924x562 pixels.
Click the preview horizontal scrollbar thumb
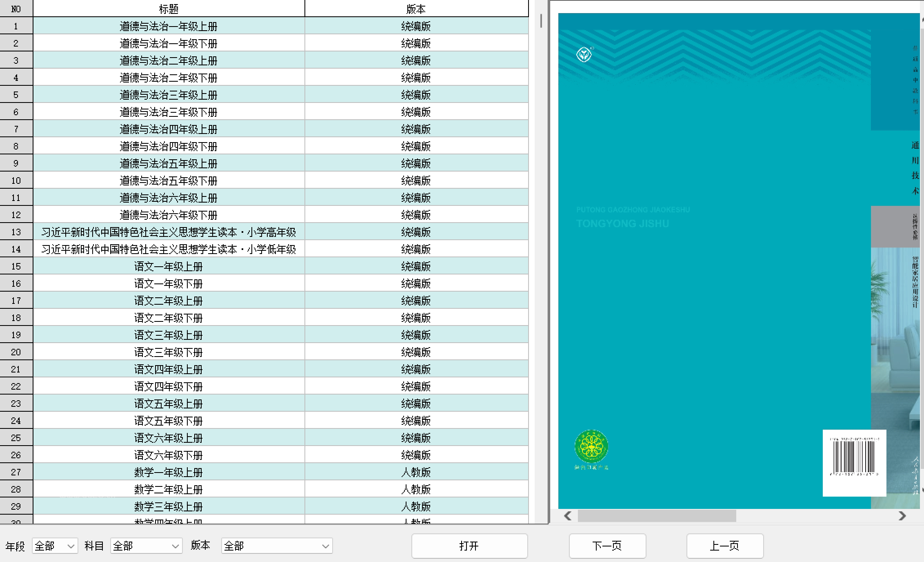[x=657, y=516]
